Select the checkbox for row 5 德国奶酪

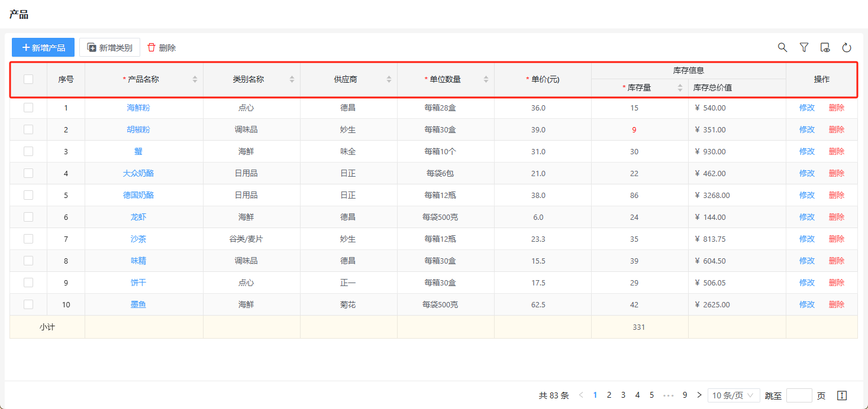click(28, 195)
